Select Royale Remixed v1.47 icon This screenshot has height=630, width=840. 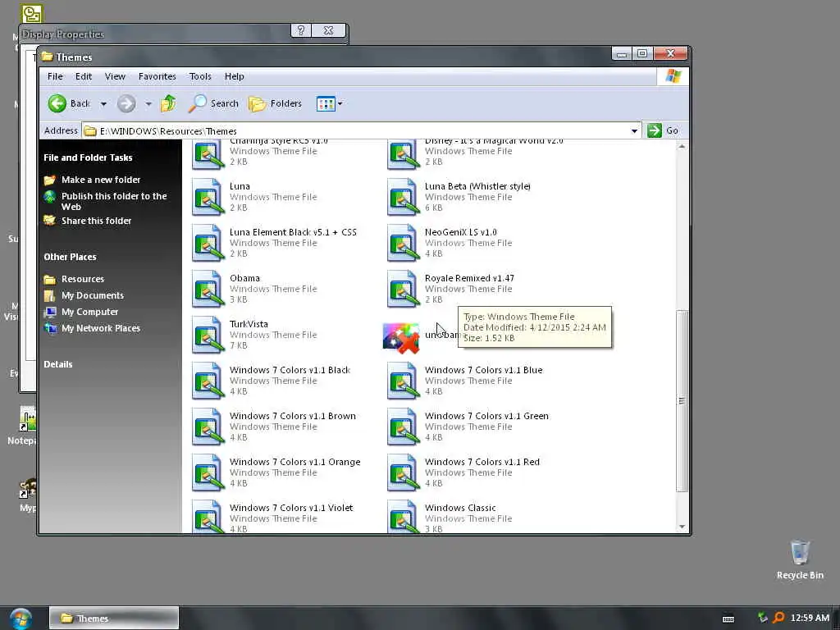tap(403, 289)
